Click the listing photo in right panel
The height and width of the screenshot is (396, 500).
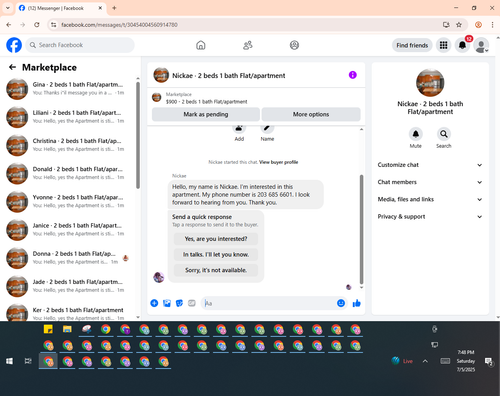pos(430,83)
